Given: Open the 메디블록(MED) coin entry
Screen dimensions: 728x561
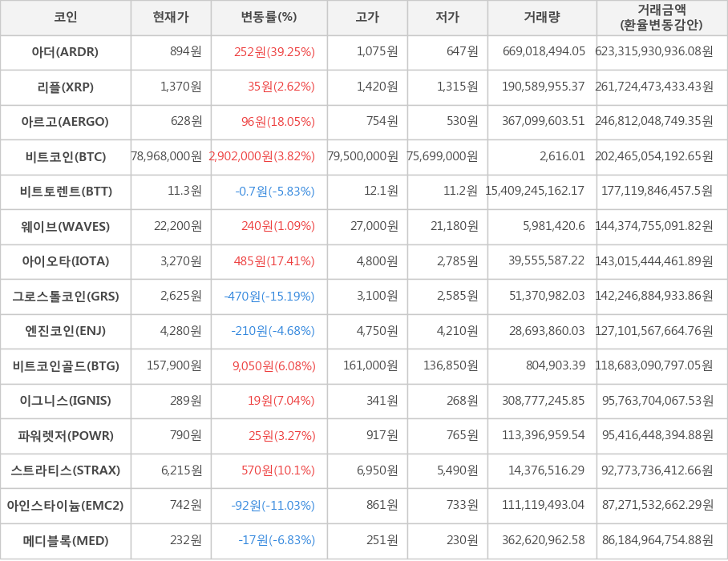Looking at the screenshot, I should [66, 541].
